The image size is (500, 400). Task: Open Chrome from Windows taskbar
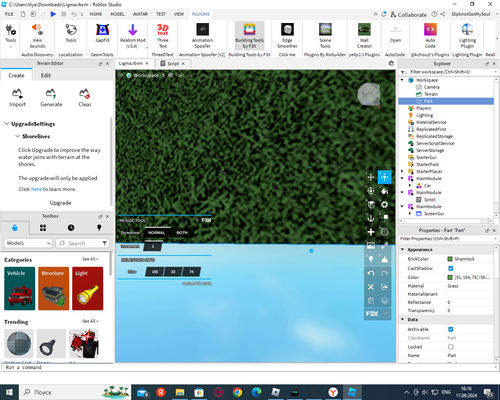pos(237,392)
